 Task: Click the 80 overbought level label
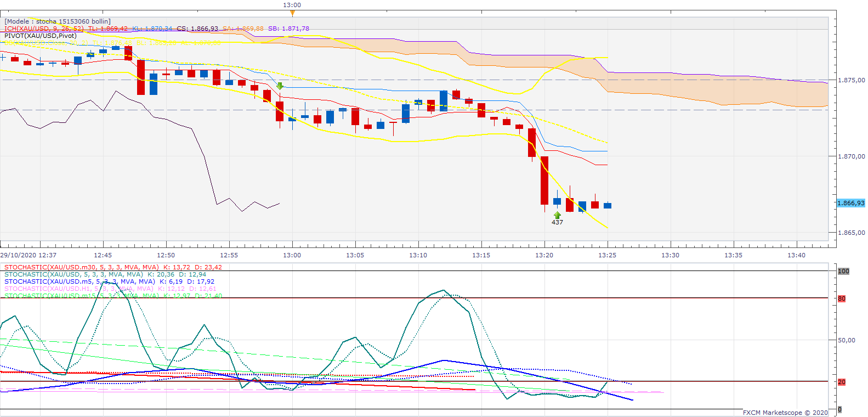point(842,298)
